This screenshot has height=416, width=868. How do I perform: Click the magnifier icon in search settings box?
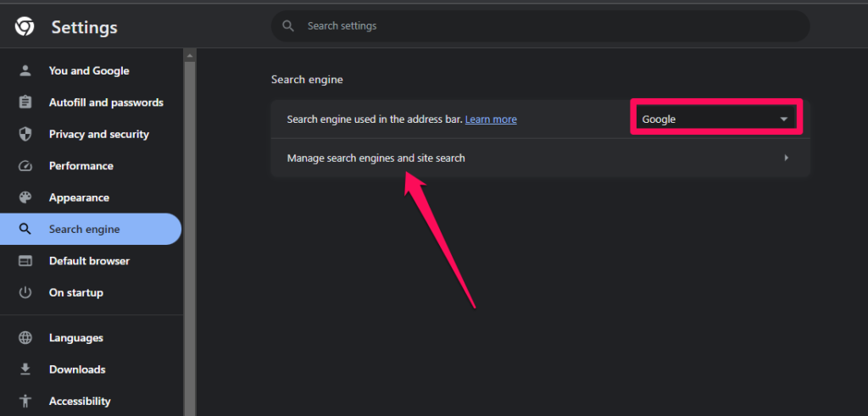[288, 26]
